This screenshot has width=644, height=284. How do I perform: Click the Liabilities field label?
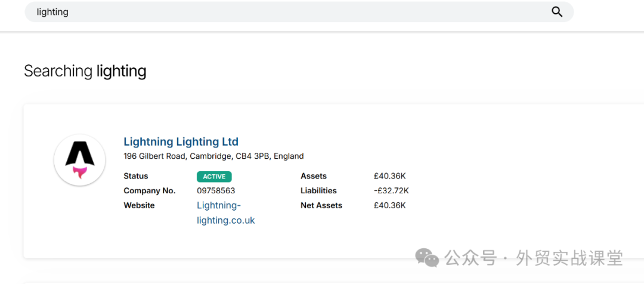click(x=318, y=191)
